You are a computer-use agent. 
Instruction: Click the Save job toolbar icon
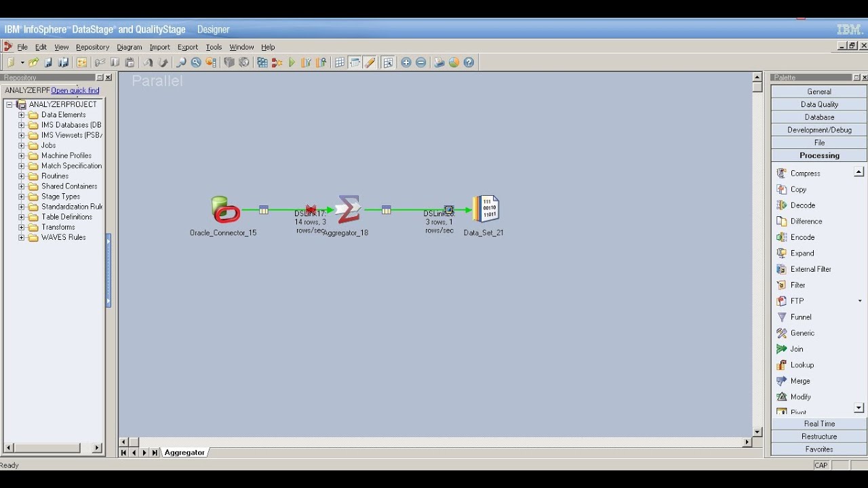(48, 62)
